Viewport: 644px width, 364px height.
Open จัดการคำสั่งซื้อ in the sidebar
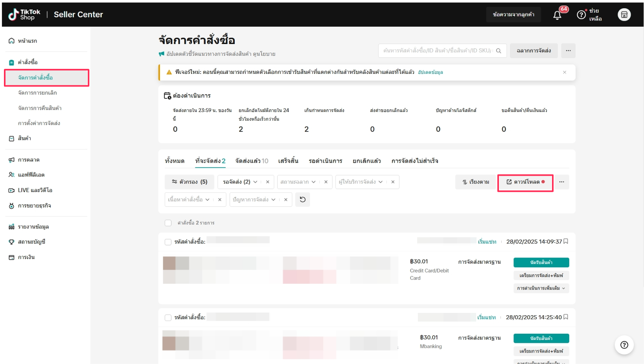(47, 78)
